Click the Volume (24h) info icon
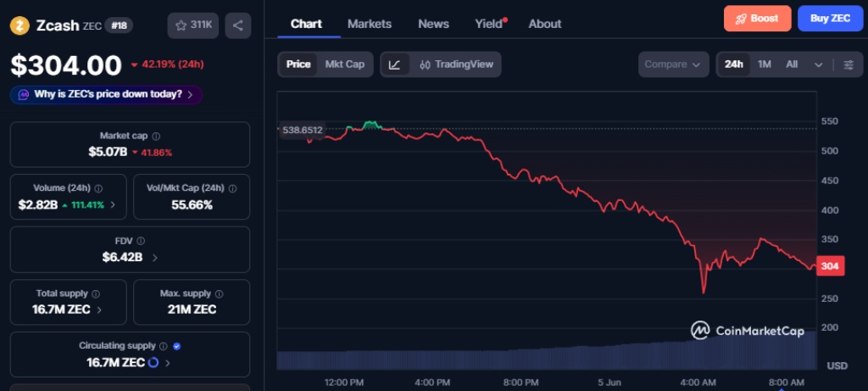868x391 pixels. 98,188
